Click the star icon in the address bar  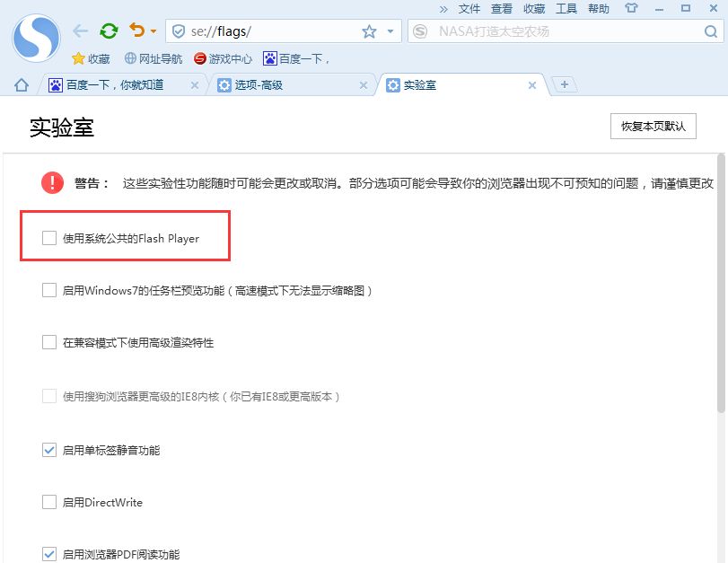[368, 30]
